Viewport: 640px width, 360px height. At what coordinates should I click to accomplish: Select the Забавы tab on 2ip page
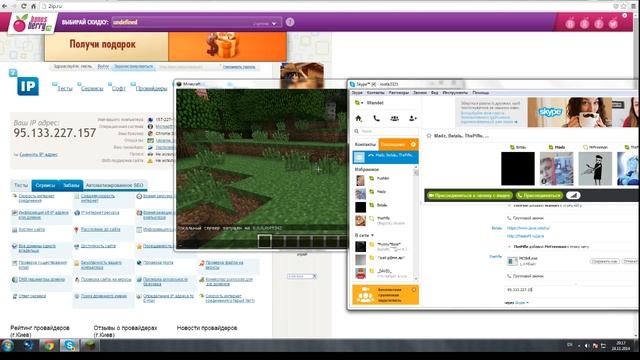pyautogui.click(x=71, y=185)
